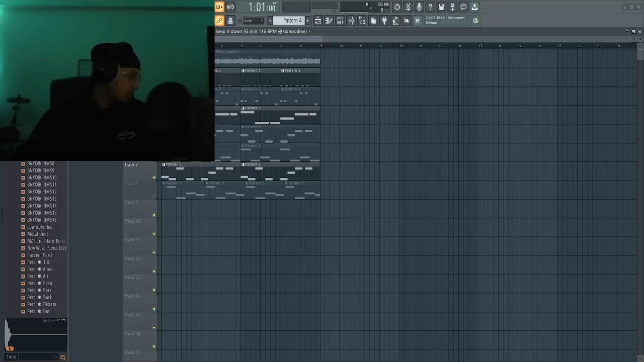Show the Channel rack icon
The height and width of the screenshot is (362, 644).
(x=340, y=21)
